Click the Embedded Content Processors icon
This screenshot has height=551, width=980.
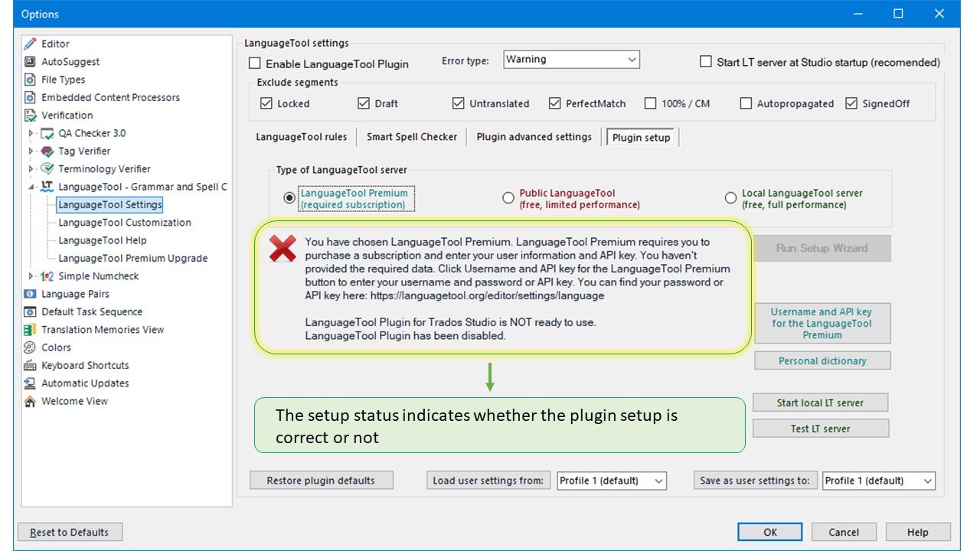pos(30,97)
